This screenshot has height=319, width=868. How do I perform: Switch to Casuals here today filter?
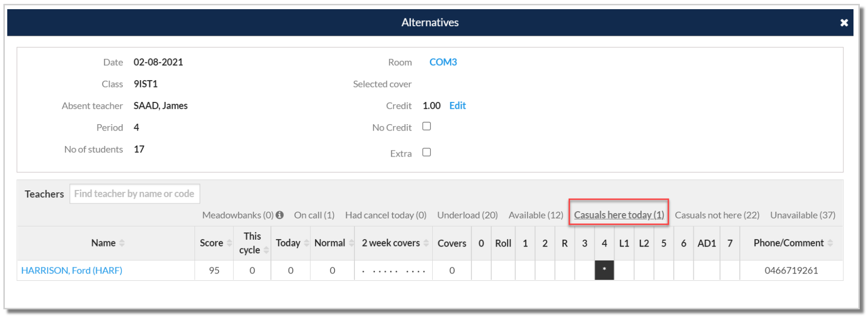[x=619, y=215]
